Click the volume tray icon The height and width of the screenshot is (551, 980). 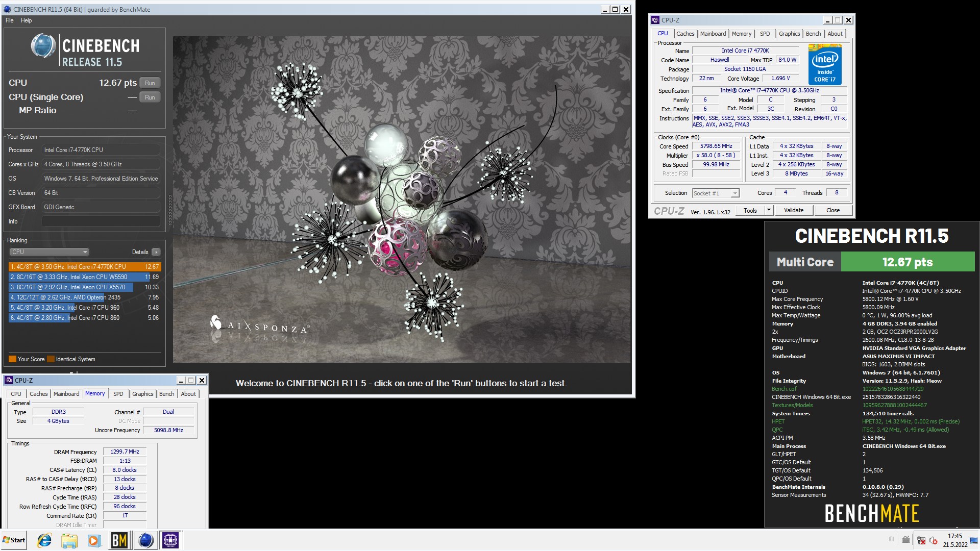pos(934,540)
